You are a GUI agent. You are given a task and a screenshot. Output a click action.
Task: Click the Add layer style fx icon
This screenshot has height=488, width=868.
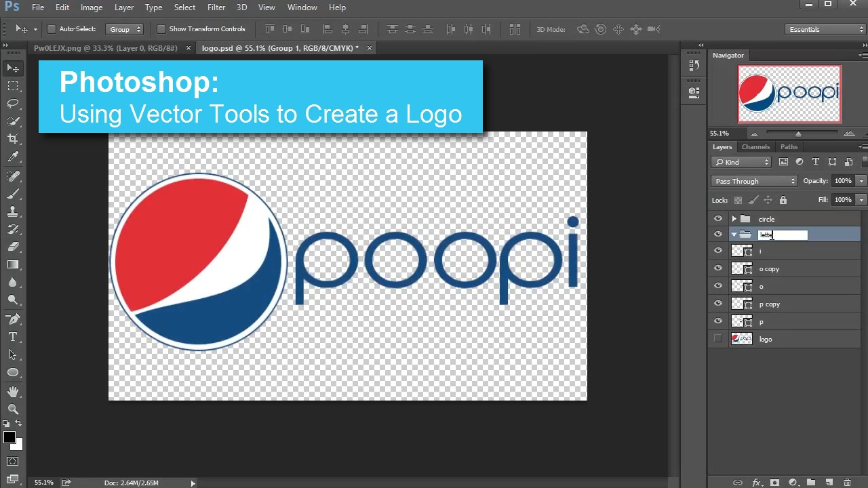(757, 483)
